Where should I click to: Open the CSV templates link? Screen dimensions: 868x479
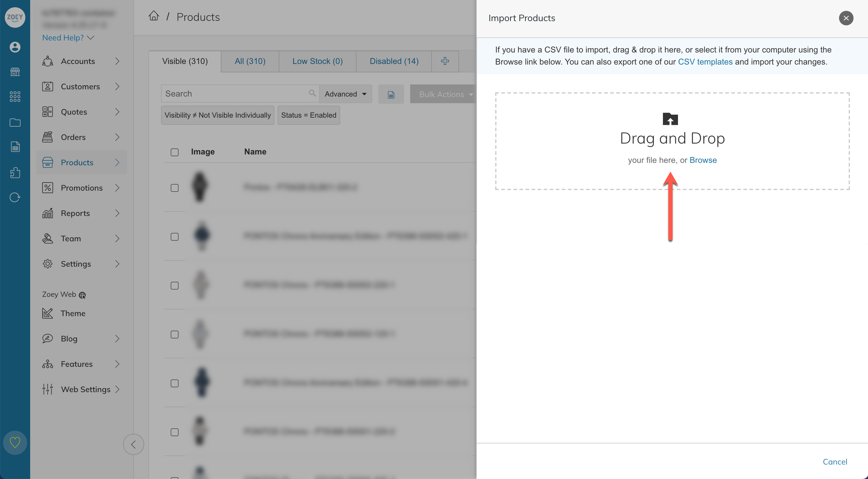705,62
